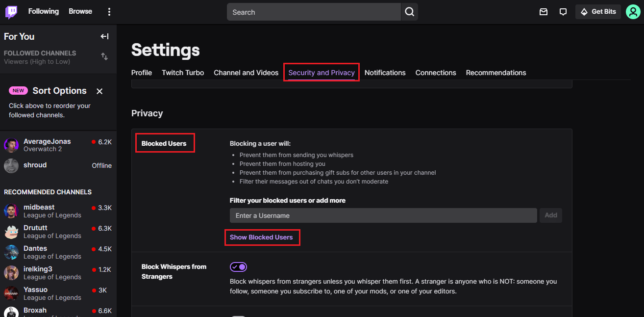The image size is (644, 317).
Task: Click irelking3 channel name
Action: coord(38,269)
